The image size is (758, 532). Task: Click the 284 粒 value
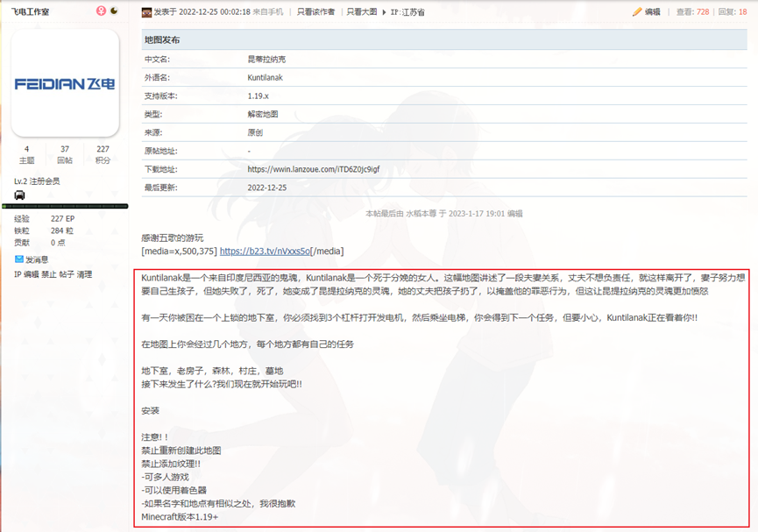[x=62, y=231]
